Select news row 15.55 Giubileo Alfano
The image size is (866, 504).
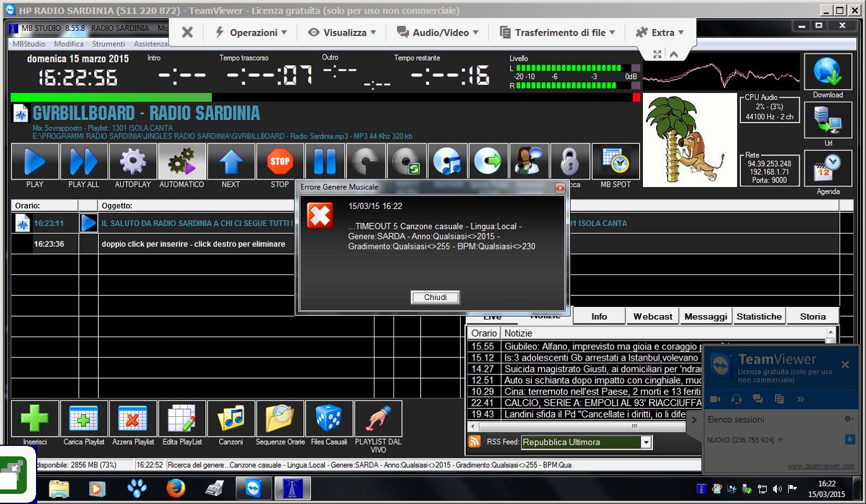click(585, 346)
